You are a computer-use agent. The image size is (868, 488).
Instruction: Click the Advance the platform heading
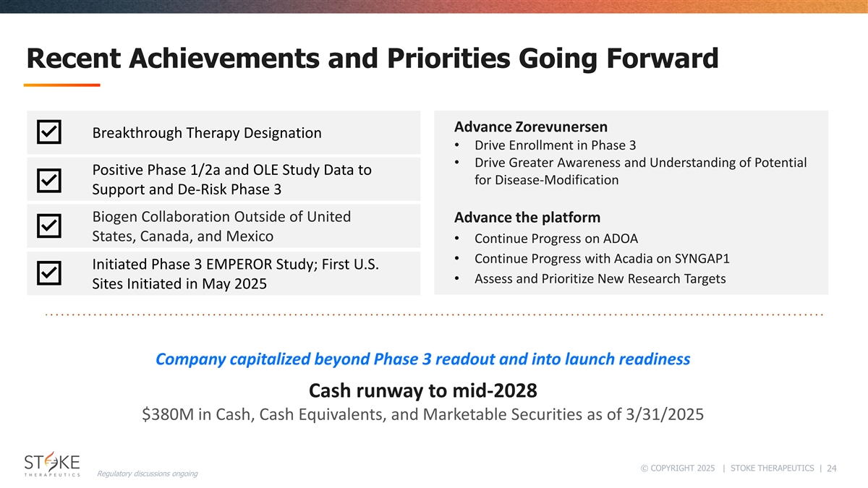point(527,218)
